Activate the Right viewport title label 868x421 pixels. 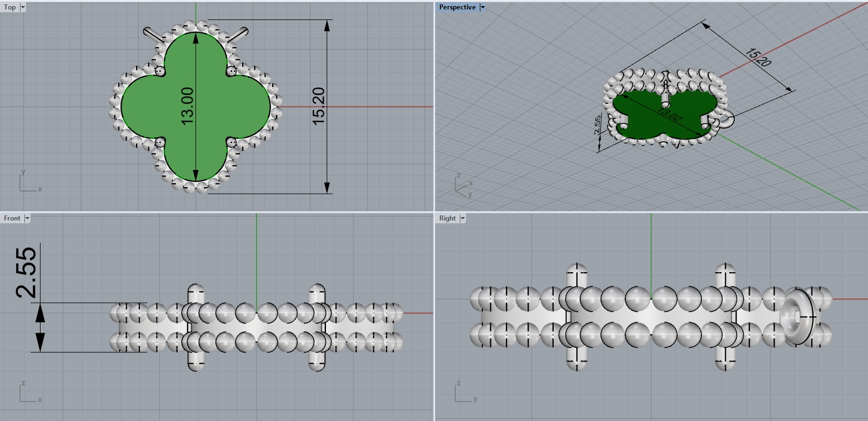[x=447, y=218]
